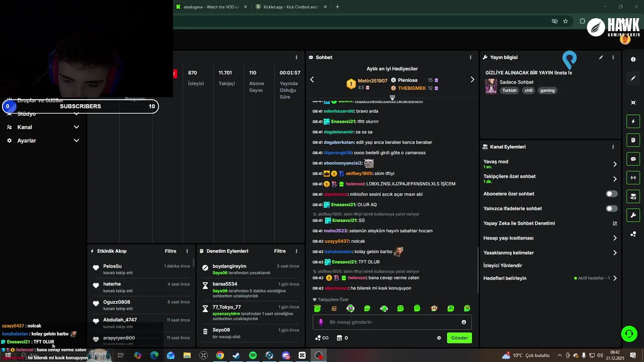Select the gaming stream tag
This screenshot has height=362, width=644.
(547, 90)
